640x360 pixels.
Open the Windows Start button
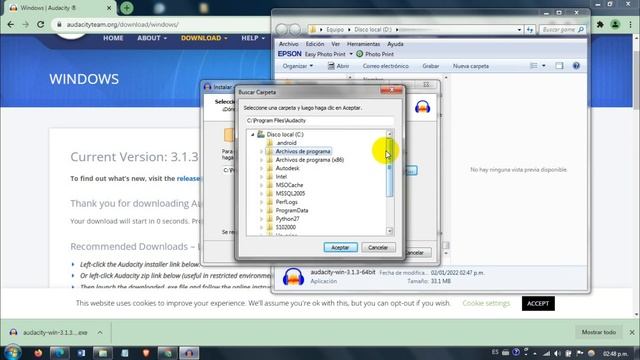click(x=13, y=353)
